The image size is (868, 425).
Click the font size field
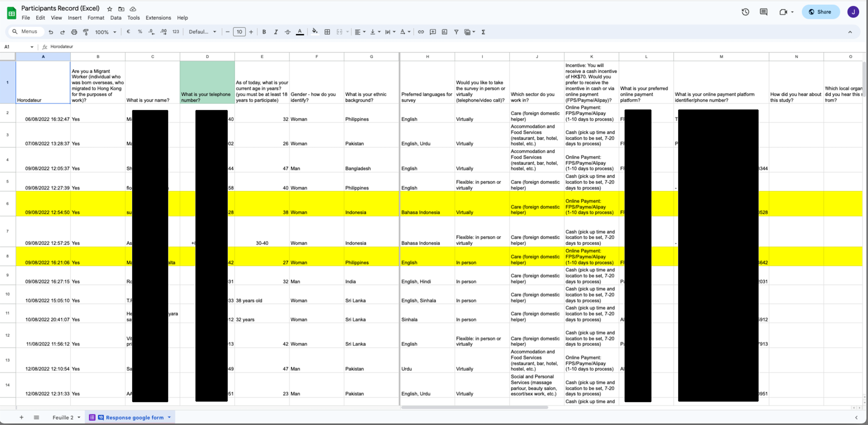click(x=239, y=32)
